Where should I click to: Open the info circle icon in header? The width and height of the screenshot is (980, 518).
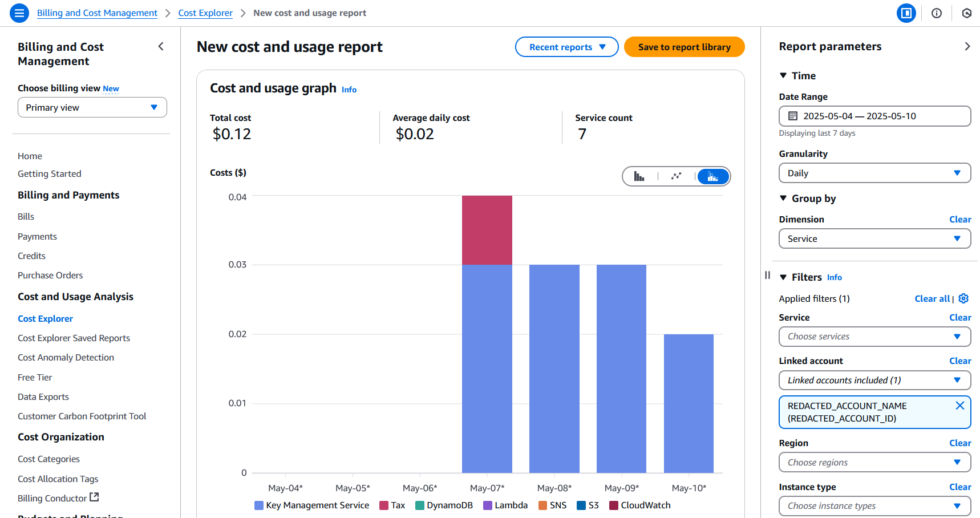click(937, 13)
